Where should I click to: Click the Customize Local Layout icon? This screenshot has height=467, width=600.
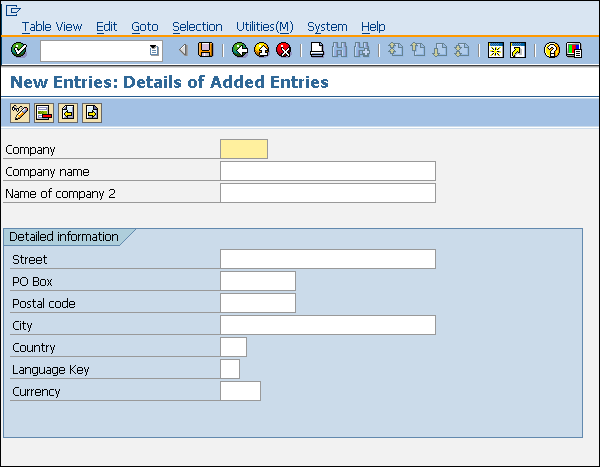tap(573, 50)
